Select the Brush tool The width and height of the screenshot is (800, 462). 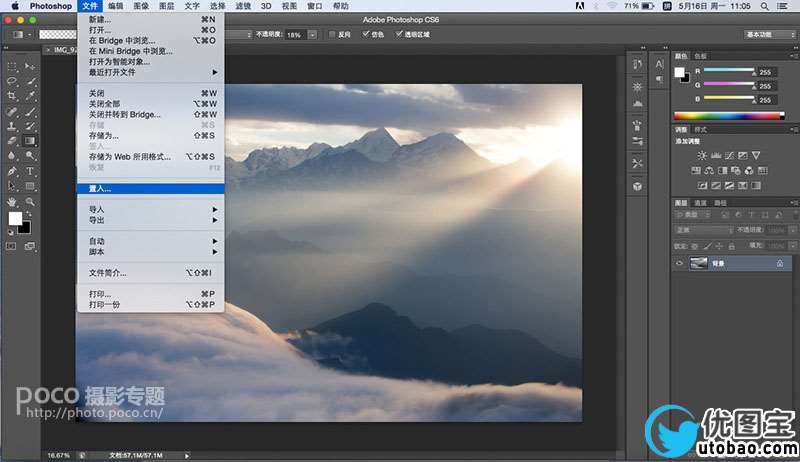click(x=30, y=111)
